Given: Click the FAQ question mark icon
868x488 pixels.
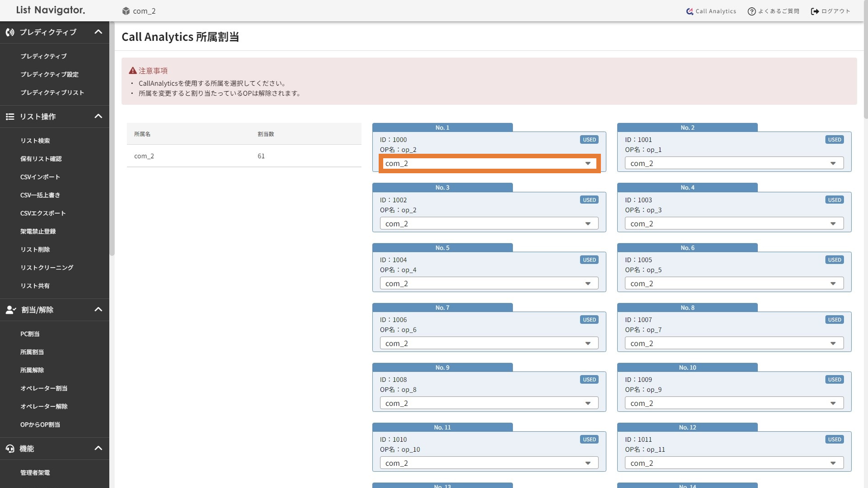Looking at the screenshot, I should click(751, 11).
